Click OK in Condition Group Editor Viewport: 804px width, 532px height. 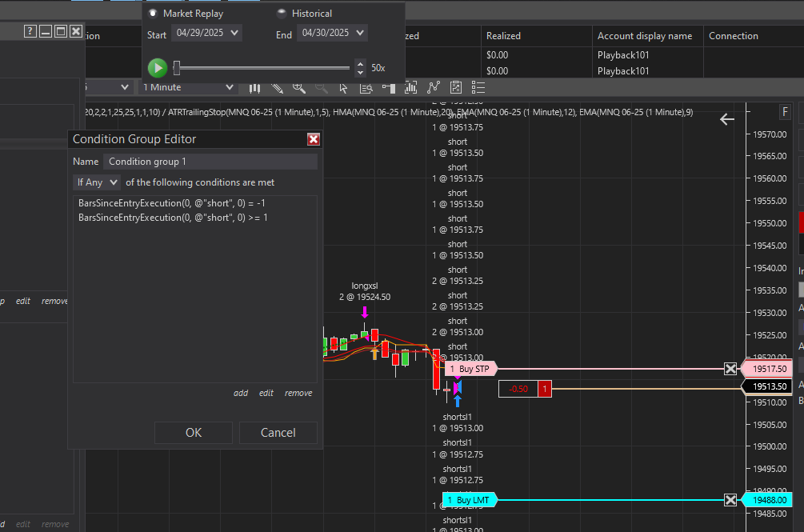click(x=194, y=433)
